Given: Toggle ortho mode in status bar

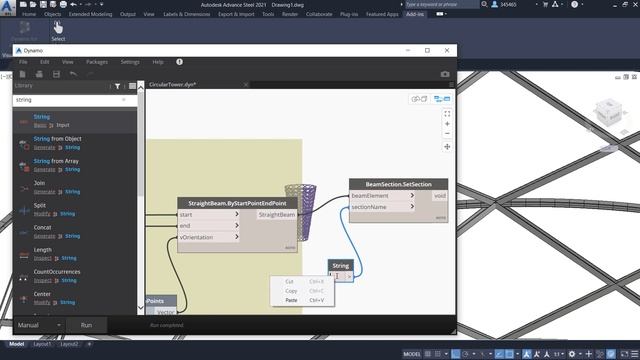Looking at the screenshot, I should pos(456,354).
